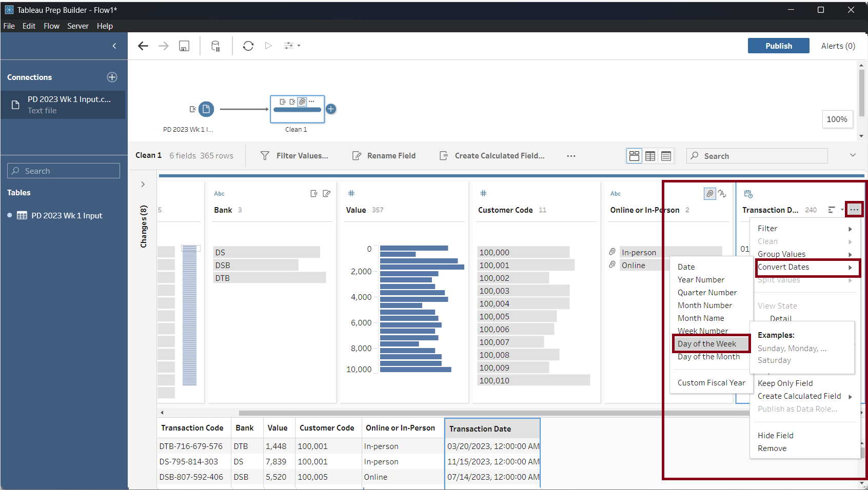Click the add connection plus icon
868x490 pixels.
tap(112, 77)
